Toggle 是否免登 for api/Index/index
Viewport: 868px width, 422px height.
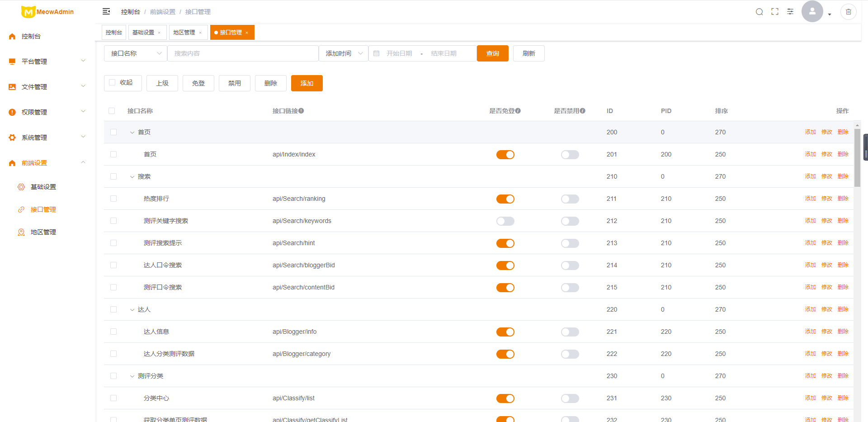[x=505, y=155]
